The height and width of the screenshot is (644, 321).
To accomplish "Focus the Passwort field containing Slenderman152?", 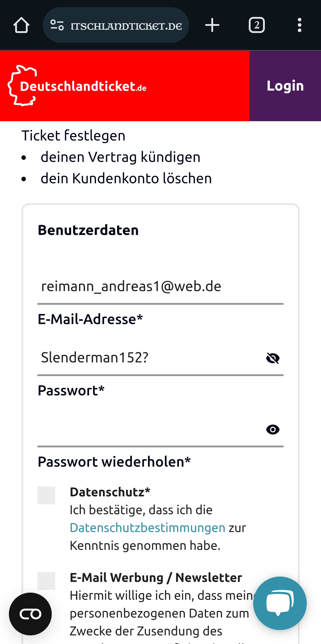I will coord(149,358).
